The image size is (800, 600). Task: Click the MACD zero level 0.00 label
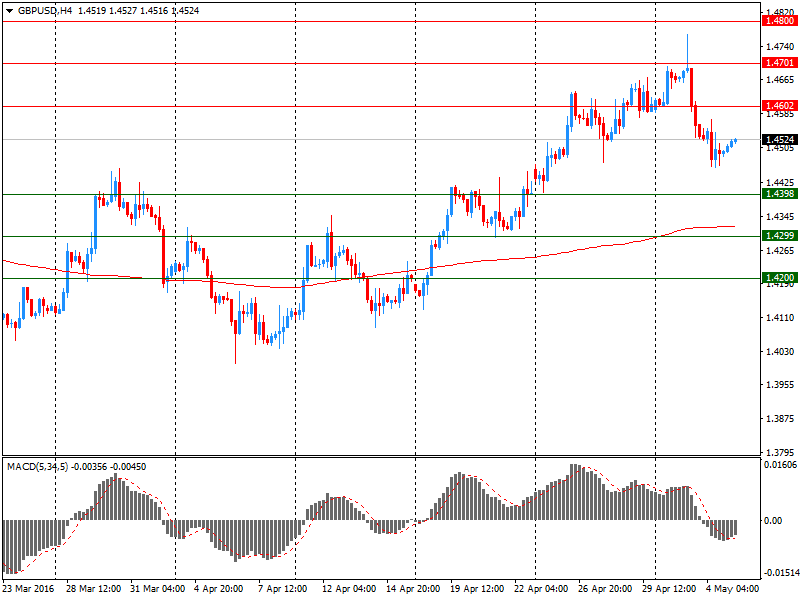[x=773, y=520]
